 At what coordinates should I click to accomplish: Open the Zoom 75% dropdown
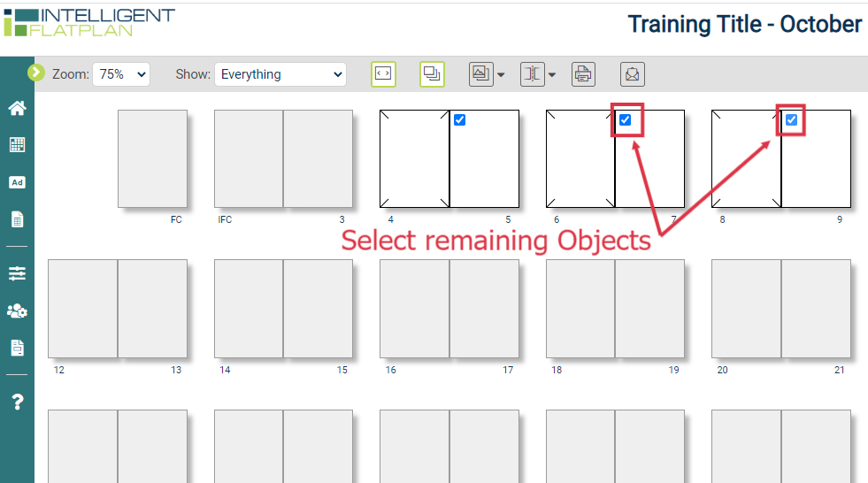pyautogui.click(x=121, y=74)
